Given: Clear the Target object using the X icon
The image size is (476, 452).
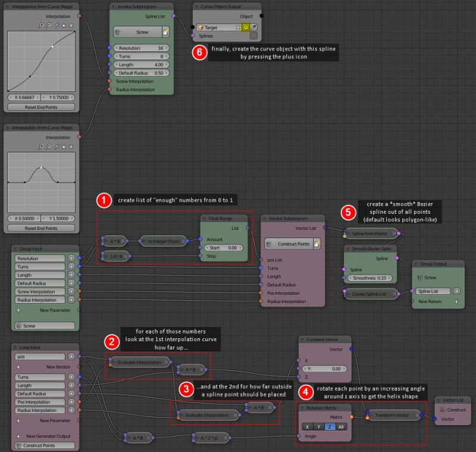Looking at the screenshot, I should coord(238,27).
